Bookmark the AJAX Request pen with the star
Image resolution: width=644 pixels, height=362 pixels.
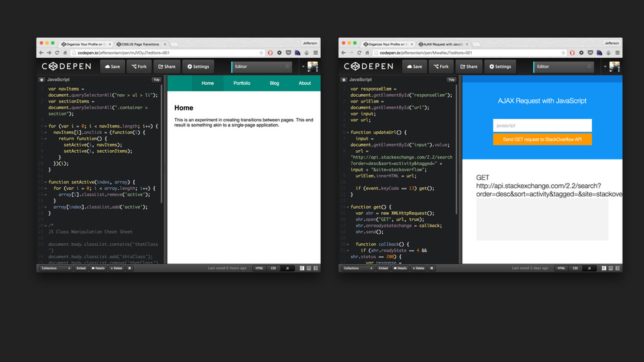coord(563,53)
